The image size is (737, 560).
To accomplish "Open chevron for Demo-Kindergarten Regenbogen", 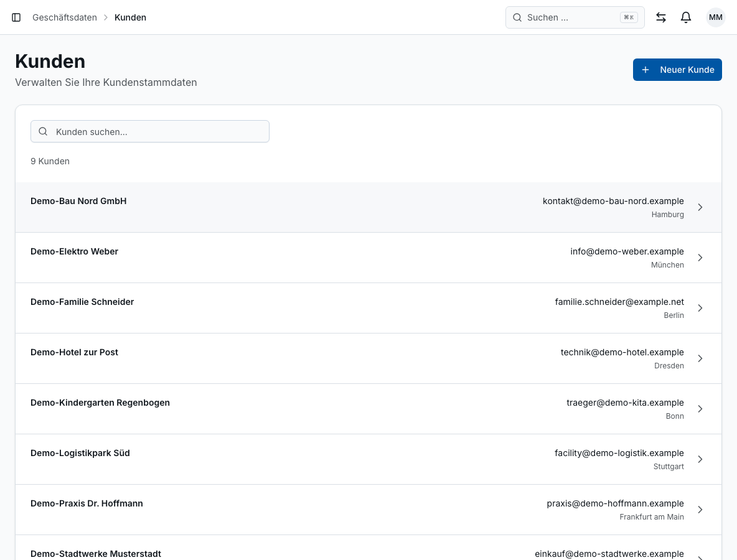I will (x=700, y=409).
